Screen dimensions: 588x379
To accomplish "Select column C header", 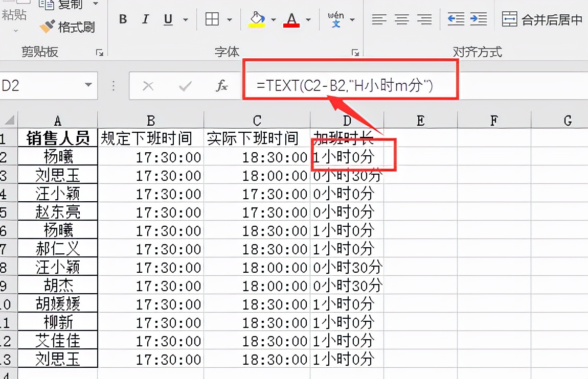I will [257, 121].
